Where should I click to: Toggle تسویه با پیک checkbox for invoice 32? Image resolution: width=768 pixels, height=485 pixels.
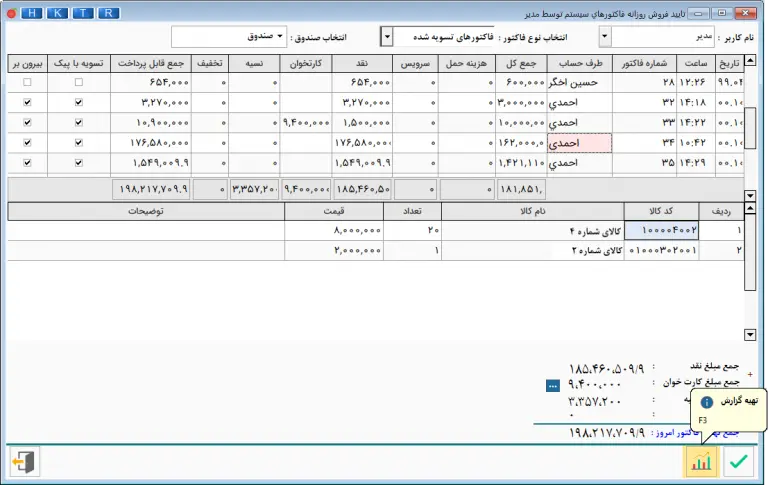pyautogui.click(x=79, y=102)
